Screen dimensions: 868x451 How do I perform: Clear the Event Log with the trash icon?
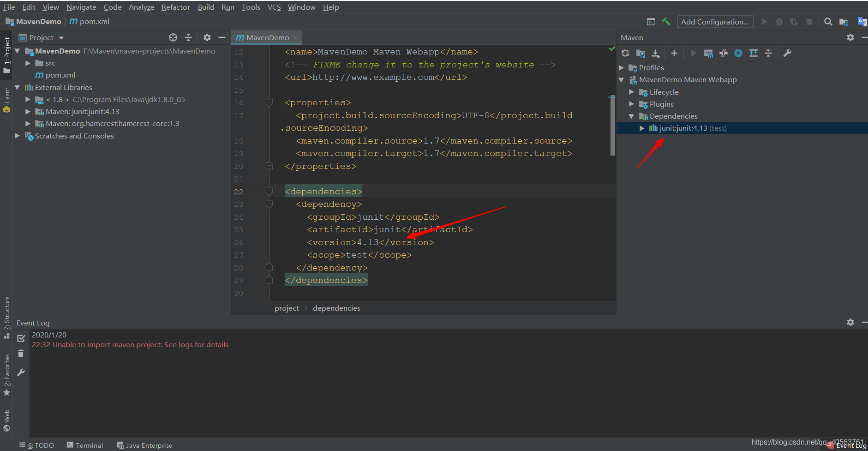tap(21, 354)
